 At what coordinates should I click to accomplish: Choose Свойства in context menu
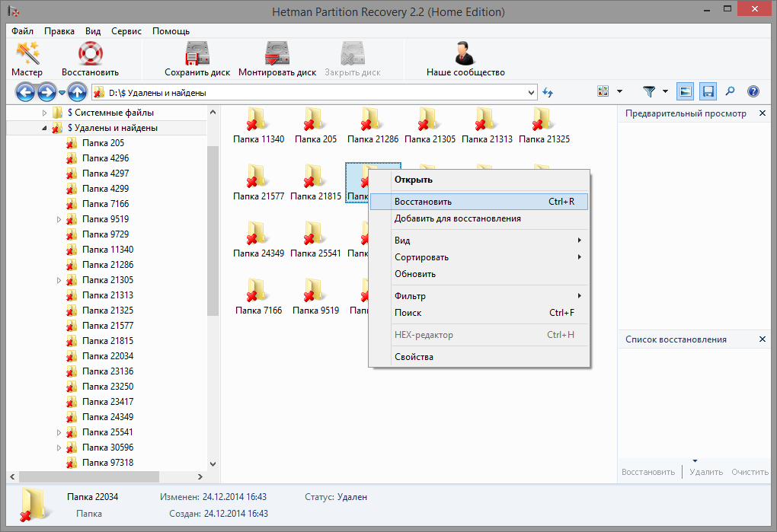point(479,357)
